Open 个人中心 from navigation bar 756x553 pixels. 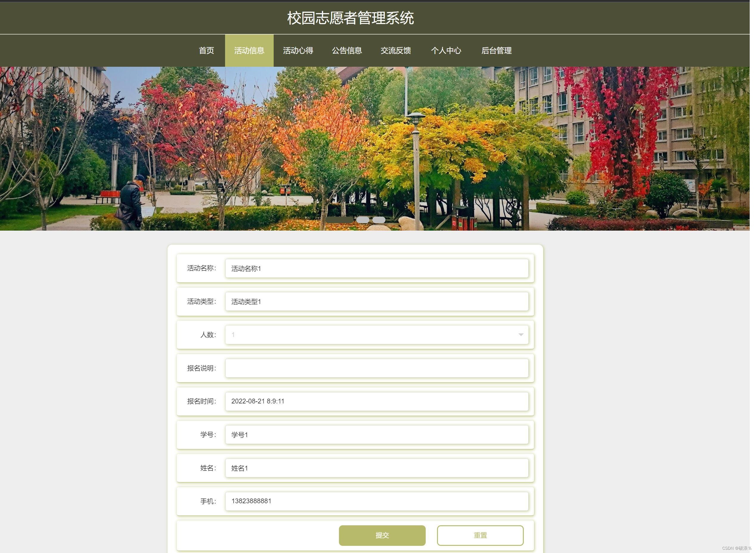pos(446,51)
